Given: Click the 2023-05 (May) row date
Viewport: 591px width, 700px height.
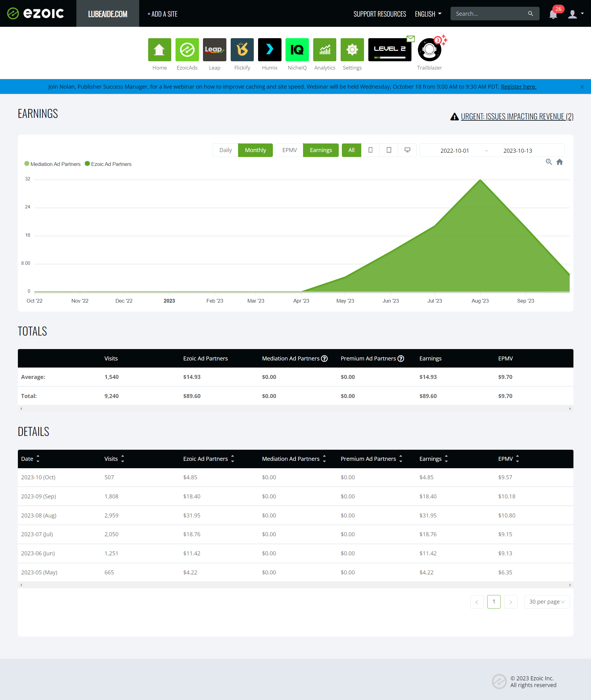Looking at the screenshot, I should (x=39, y=572).
